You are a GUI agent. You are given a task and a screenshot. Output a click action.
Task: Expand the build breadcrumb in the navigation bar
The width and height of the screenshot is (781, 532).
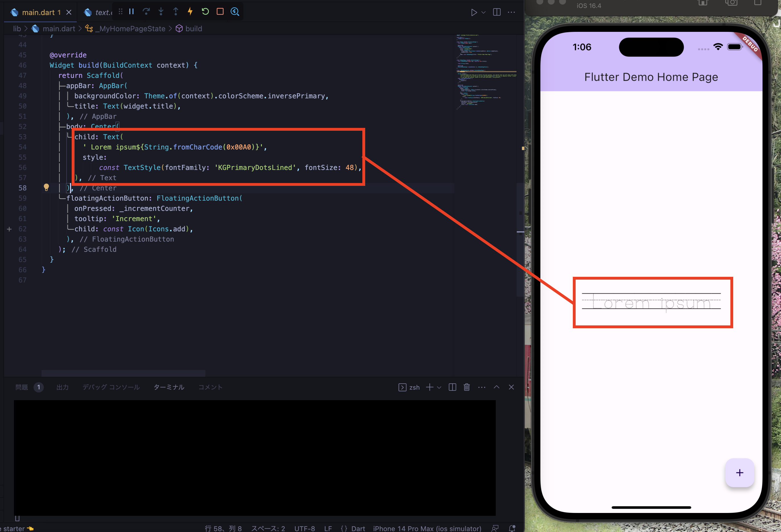(193, 28)
